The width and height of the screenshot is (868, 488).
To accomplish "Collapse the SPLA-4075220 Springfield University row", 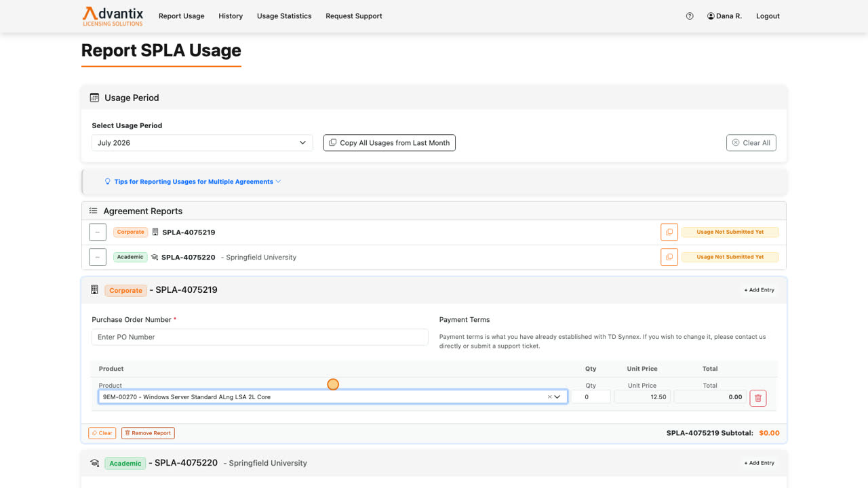I will pos(98,258).
